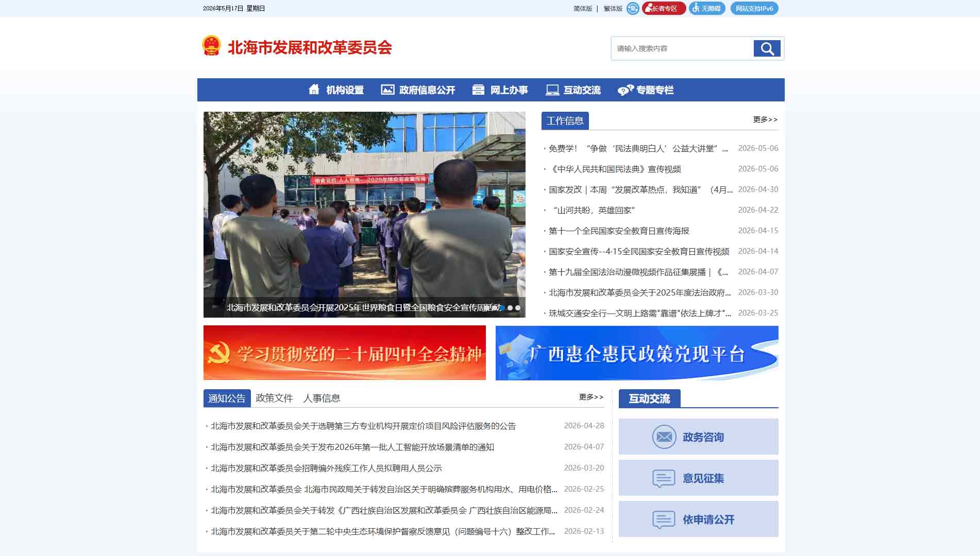Screen dimensions: 980x556
Task: Click the 互动交流 sidebar heading
Action: tap(649, 398)
